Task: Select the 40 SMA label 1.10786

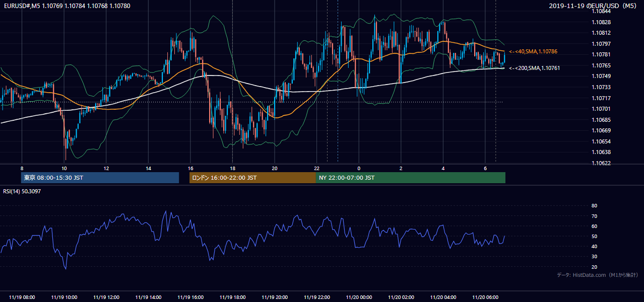Action: click(533, 51)
